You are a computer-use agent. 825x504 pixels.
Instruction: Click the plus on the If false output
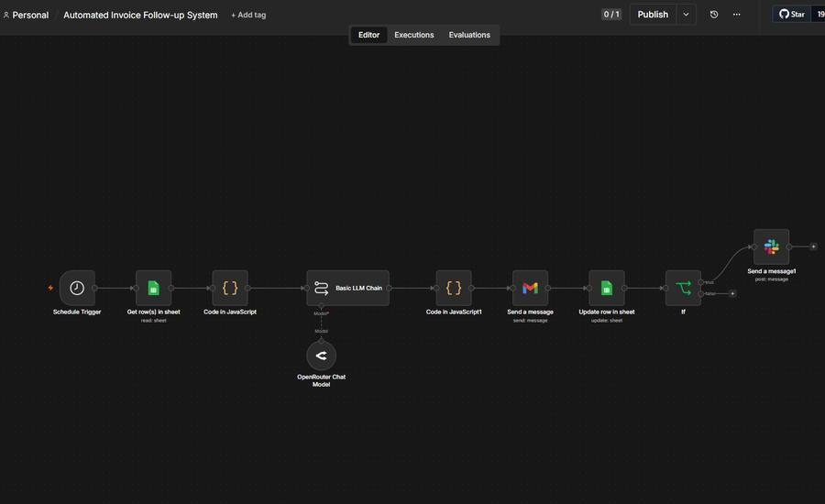point(732,293)
